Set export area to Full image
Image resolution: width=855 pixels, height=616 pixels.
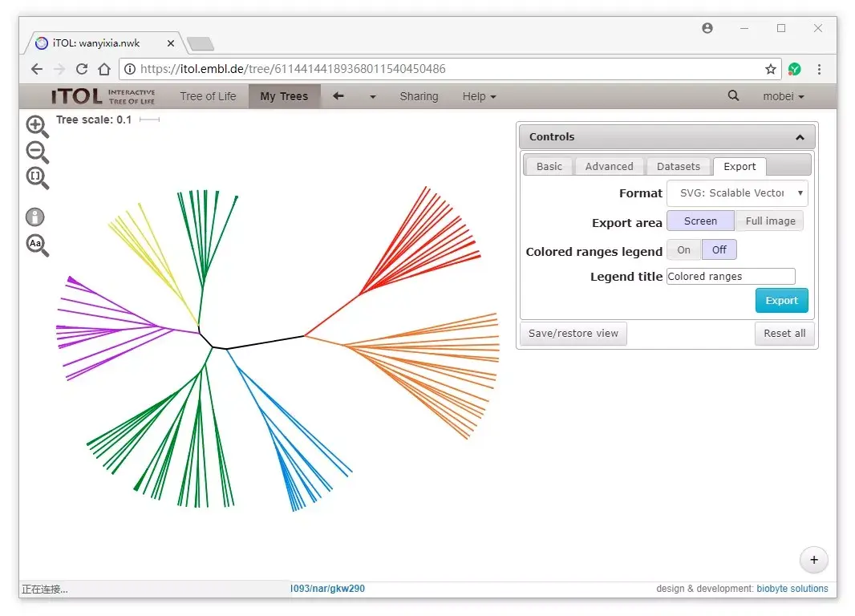click(x=770, y=221)
